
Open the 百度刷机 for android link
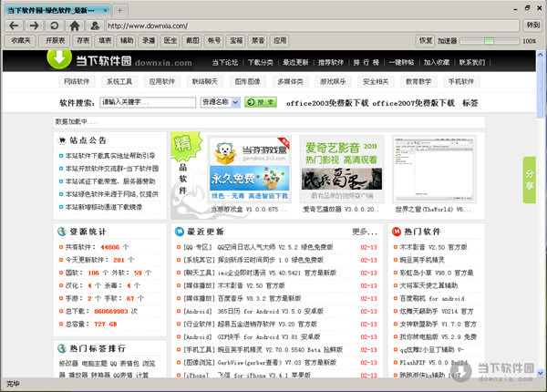tap(432, 298)
